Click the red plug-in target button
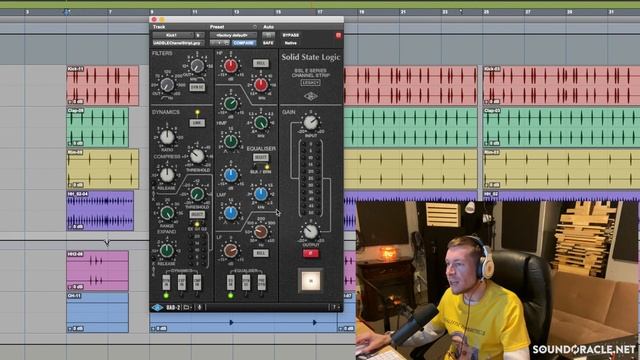The height and width of the screenshot is (360, 640). click(338, 36)
